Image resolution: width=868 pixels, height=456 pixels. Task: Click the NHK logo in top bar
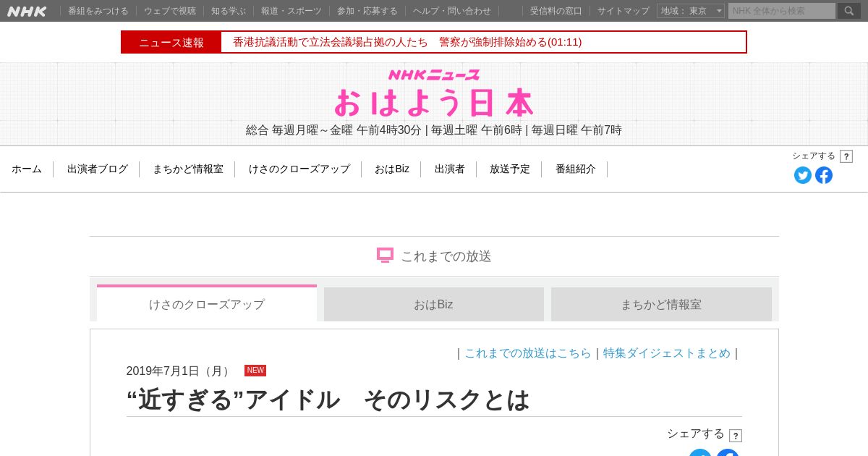coord(27,11)
